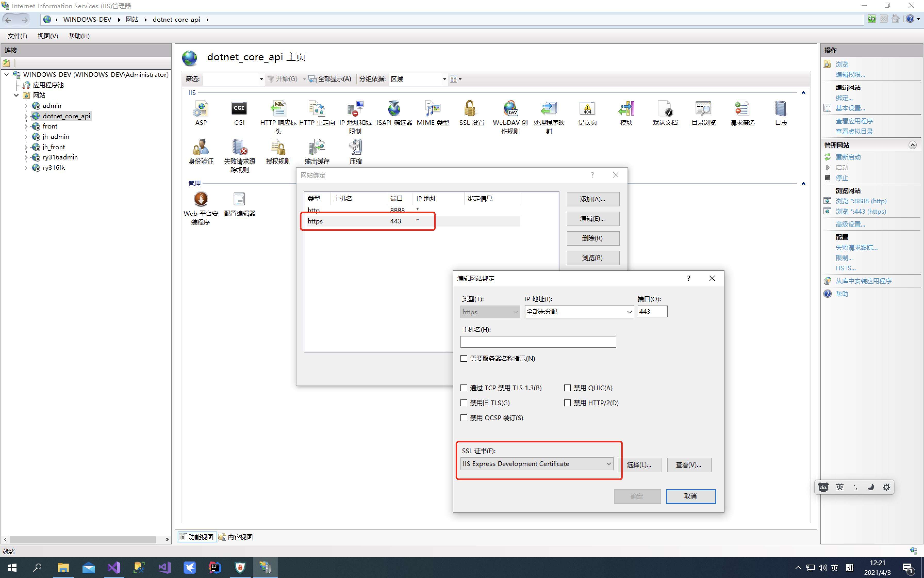Check 禁用旧 TLS checkbox
The width and height of the screenshot is (924, 578).
coord(464,403)
